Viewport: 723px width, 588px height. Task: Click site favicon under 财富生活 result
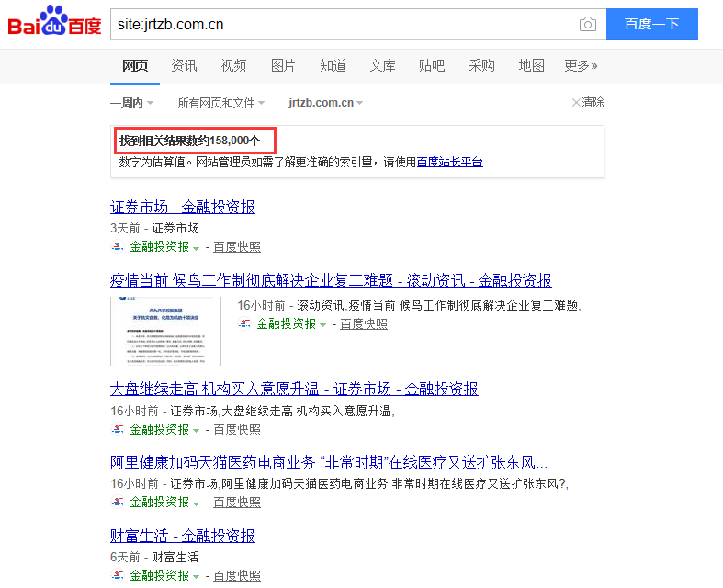click(118, 575)
